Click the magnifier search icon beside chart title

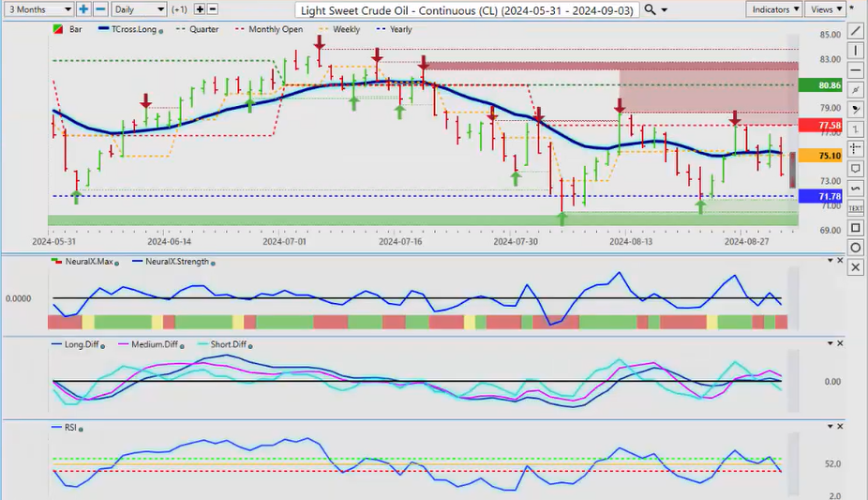[x=650, y=9]
